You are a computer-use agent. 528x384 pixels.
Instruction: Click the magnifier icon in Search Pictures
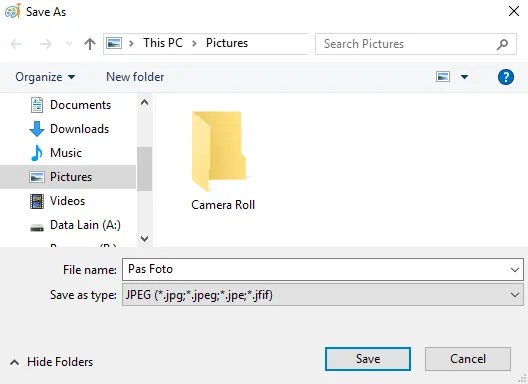[502, 44]
